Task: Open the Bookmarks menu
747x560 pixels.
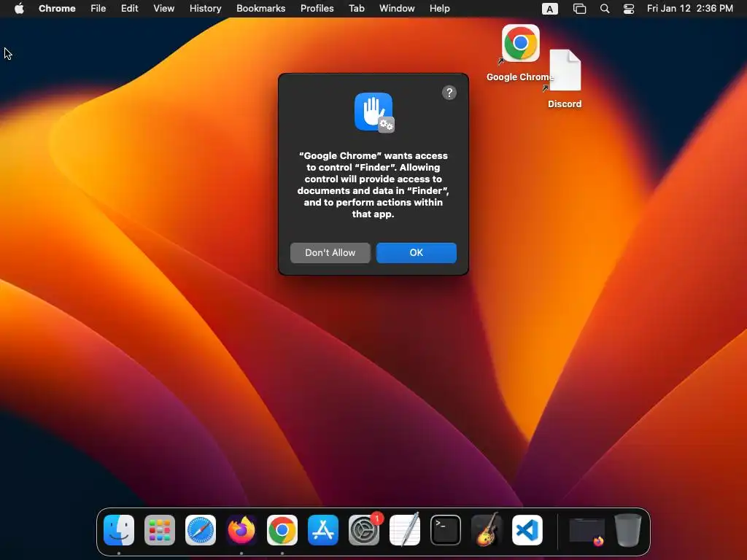Action: (261, 9)
